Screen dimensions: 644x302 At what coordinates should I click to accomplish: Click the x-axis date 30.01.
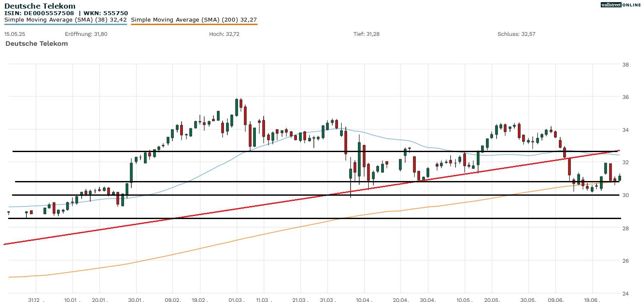pyautogui.click(x=137, y=299)
